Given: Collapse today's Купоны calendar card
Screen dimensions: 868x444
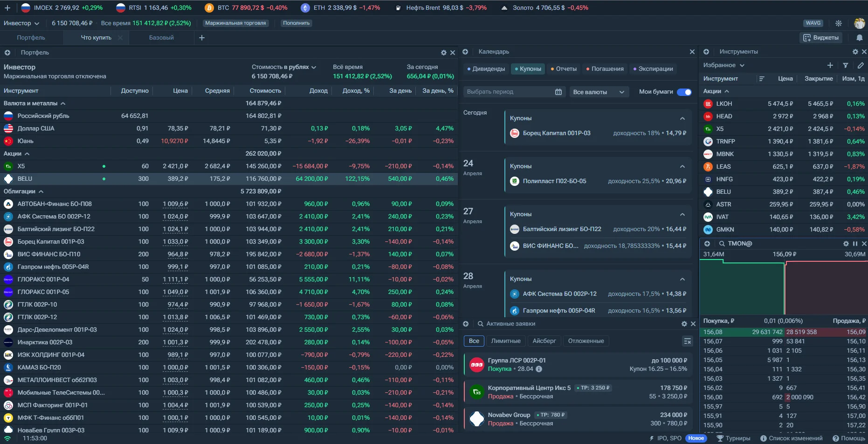Looking at the screenshot, I should point(682,118).
